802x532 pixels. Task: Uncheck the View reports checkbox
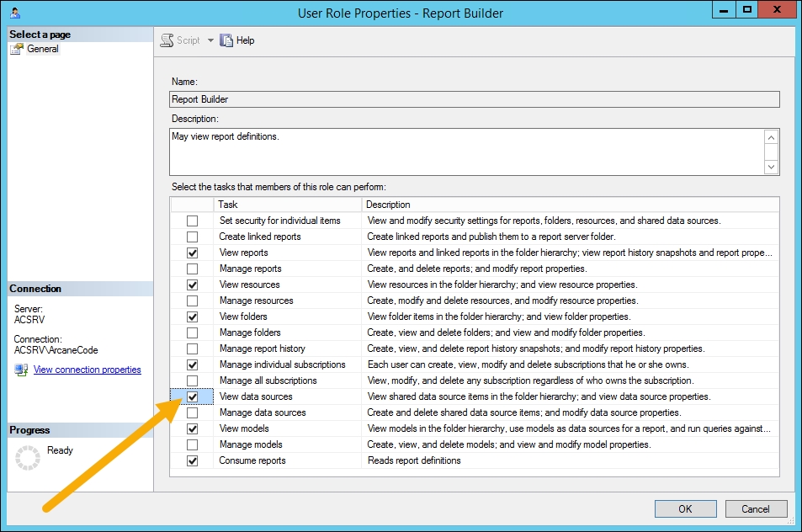click(x=193, y=253)
